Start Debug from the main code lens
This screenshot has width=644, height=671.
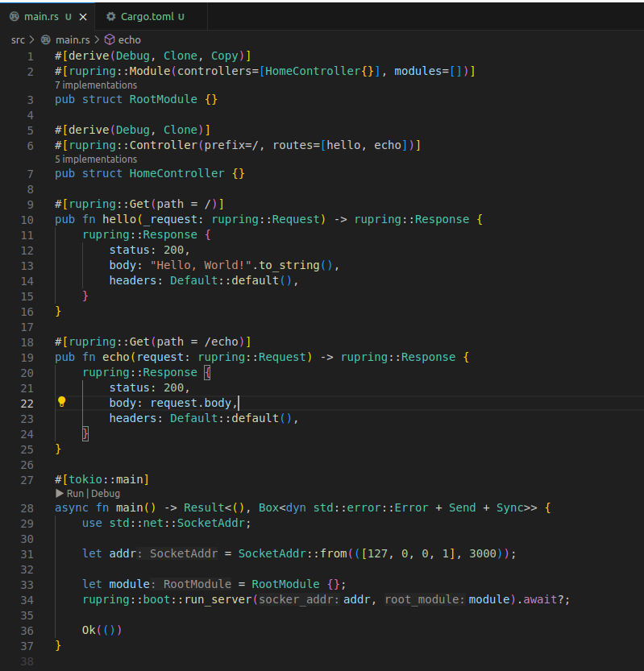point(106,493)
